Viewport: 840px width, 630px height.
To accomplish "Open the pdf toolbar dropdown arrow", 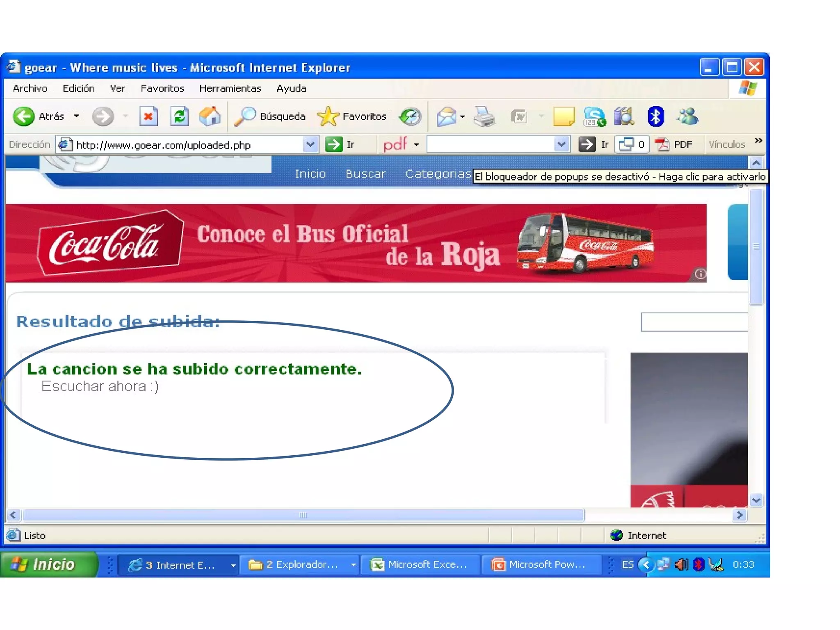I will [416, 145].
